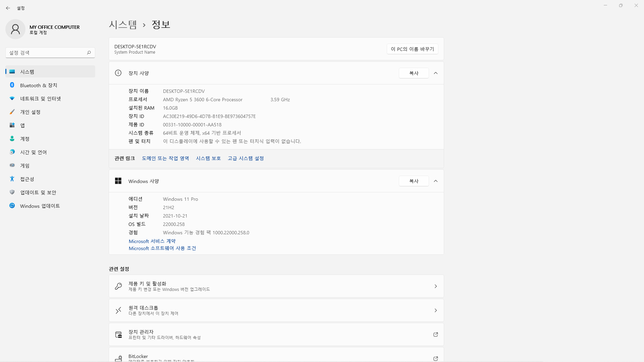Click the info circle icon beside 장치 사양

click(118, 73)
